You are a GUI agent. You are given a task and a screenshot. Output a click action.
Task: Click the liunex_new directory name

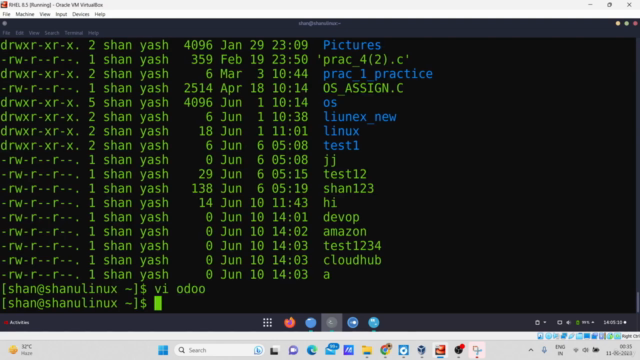click(360, 117)
